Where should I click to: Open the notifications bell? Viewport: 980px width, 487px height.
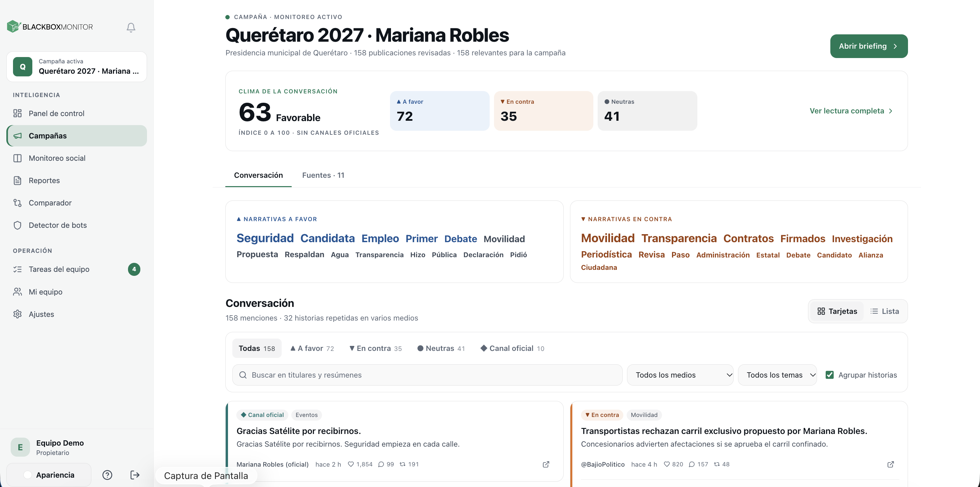[131, 27]
